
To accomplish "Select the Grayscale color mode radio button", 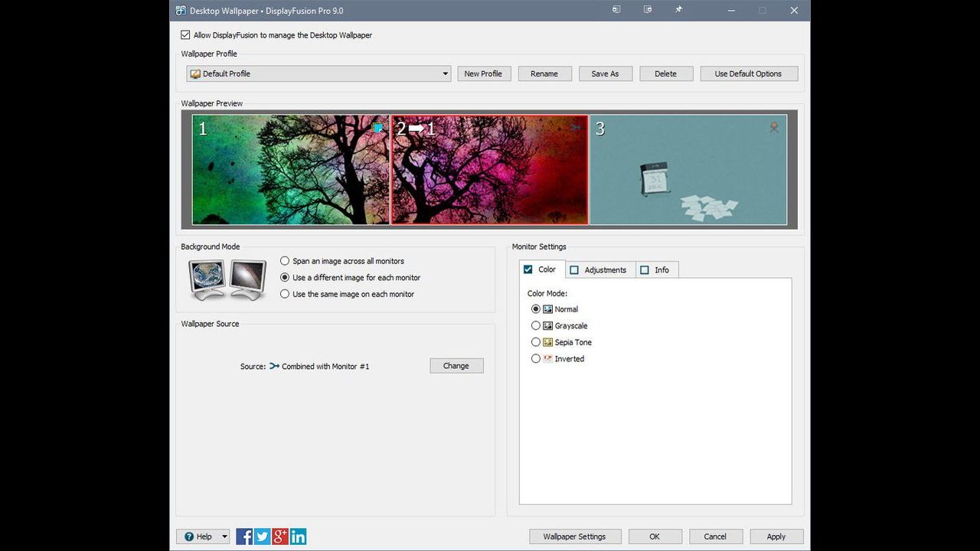I will [x=536, y=326].
